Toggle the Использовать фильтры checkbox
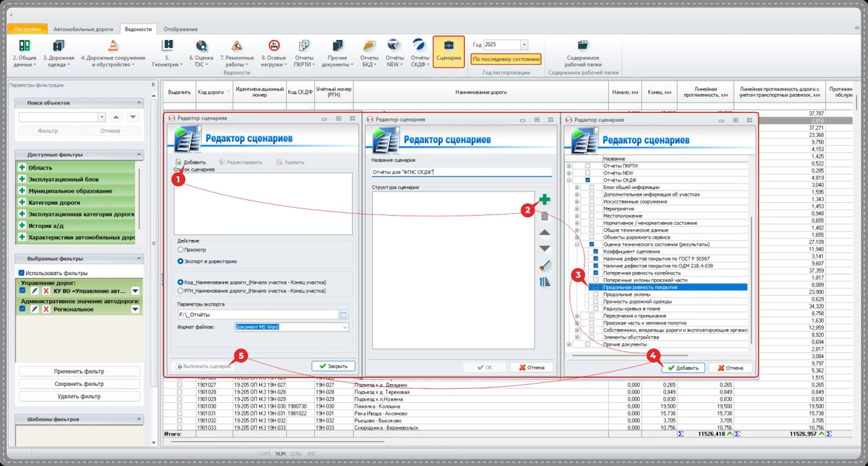The height and width of the screenshot is (466, 868). coord(21,273)
